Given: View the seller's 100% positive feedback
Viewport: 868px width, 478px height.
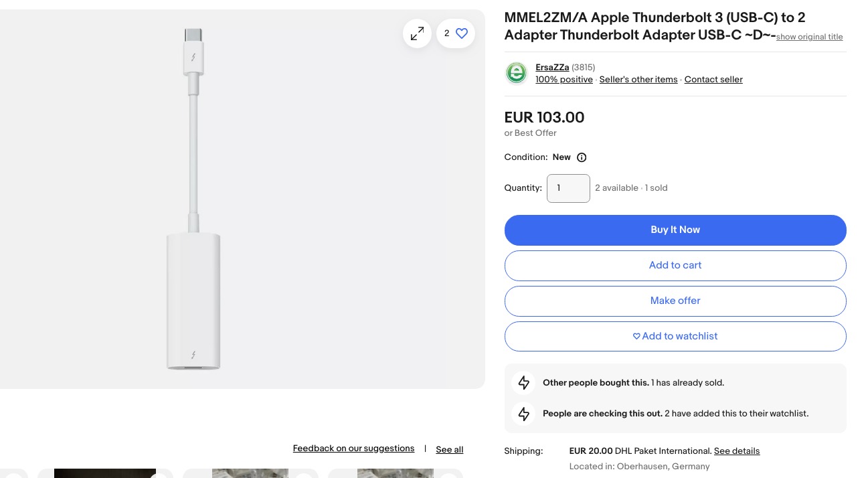Looking at the screenshot, I should pos(563,80).
